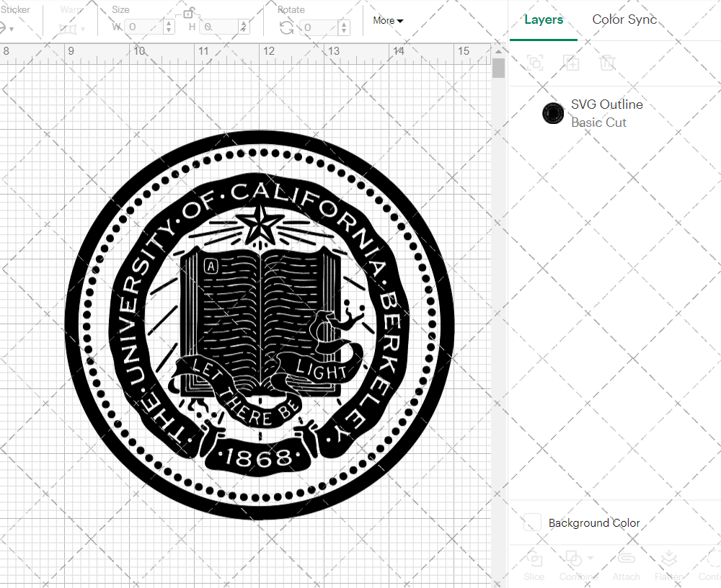Open the Background Color swatch

coord(532,522)
